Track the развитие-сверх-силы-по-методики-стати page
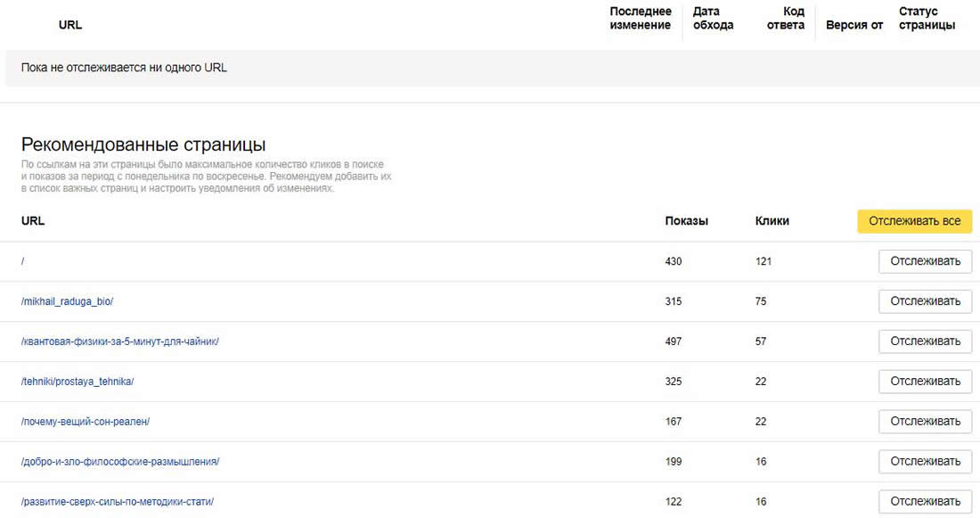Image resolution: width=980 pixels, height=518 pixels. pos(925,502)
